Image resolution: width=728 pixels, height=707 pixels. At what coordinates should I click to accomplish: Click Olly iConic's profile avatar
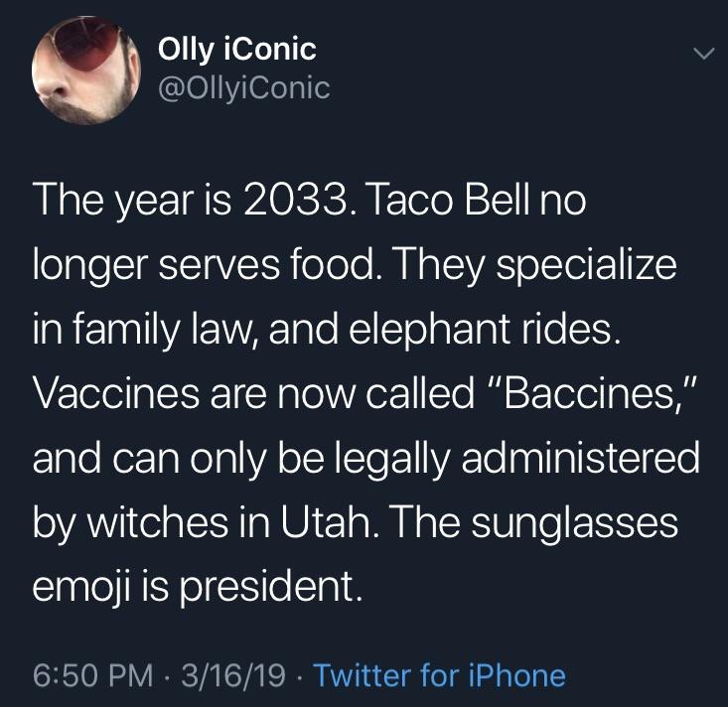coord(84,71)
